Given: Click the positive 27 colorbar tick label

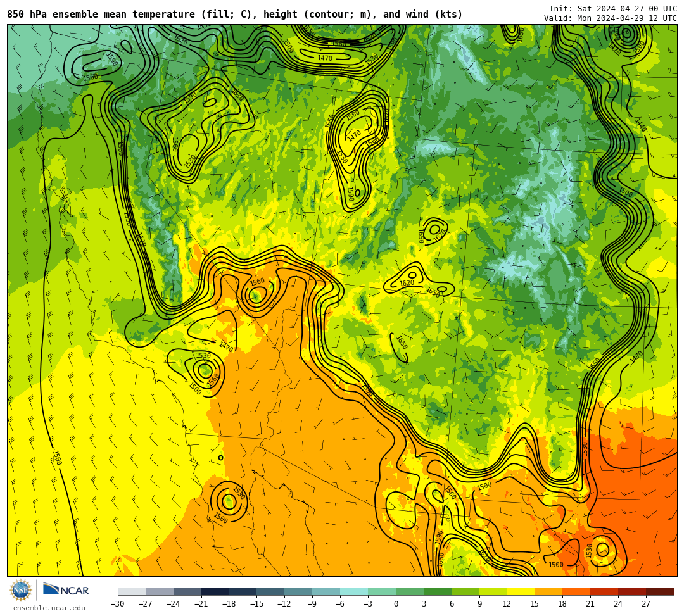Looking at the screenshot, I should [x=647, y=604].
